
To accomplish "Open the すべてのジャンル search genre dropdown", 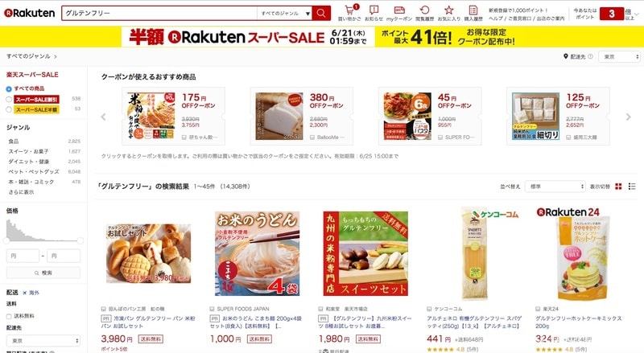I will (284, 13).
